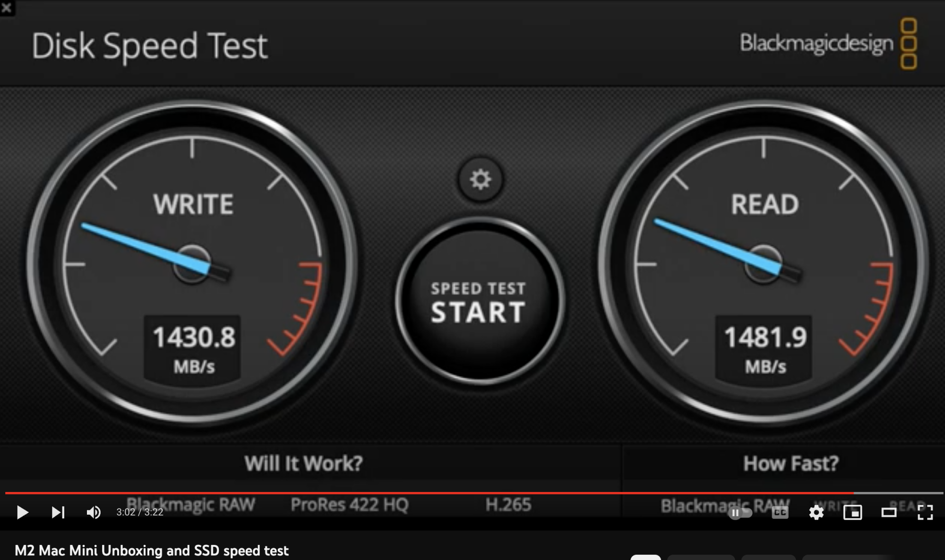Skip to the next video
The image size is (945, 560).
coord(58,512)
